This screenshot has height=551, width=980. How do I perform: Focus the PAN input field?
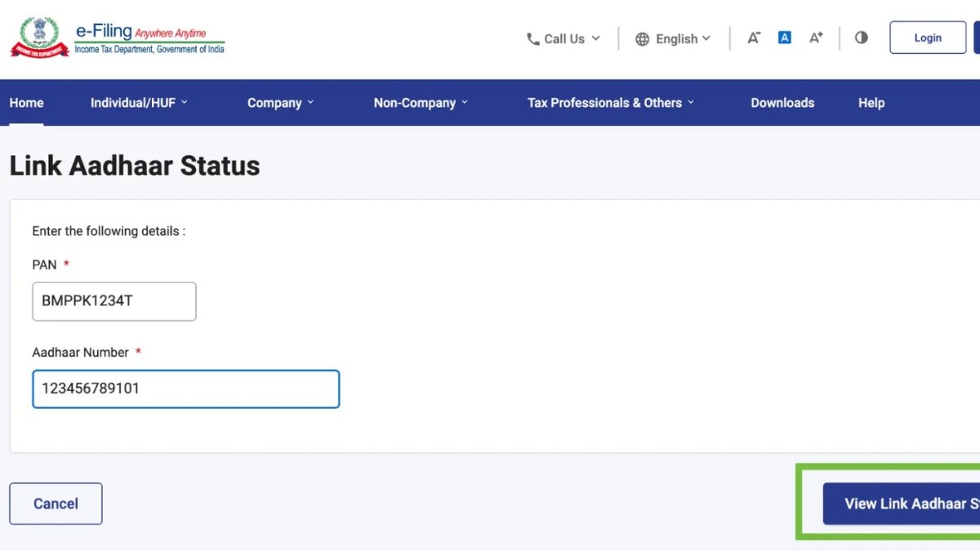114,301
